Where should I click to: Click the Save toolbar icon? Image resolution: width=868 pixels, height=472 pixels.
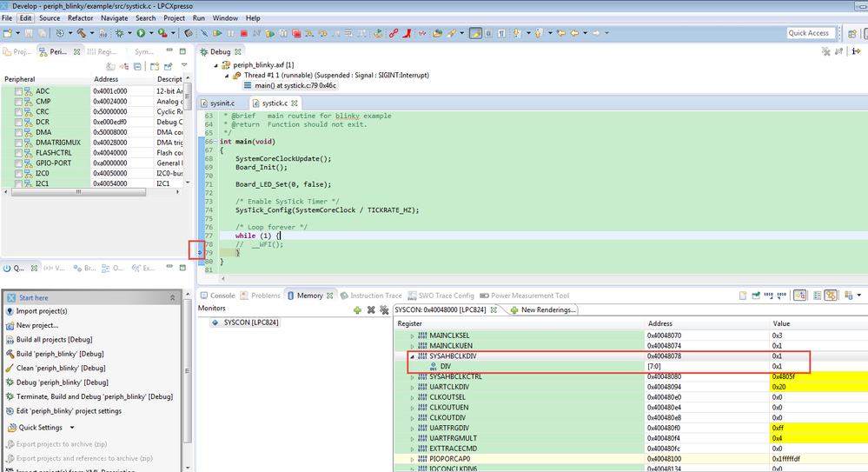point(28,33)
